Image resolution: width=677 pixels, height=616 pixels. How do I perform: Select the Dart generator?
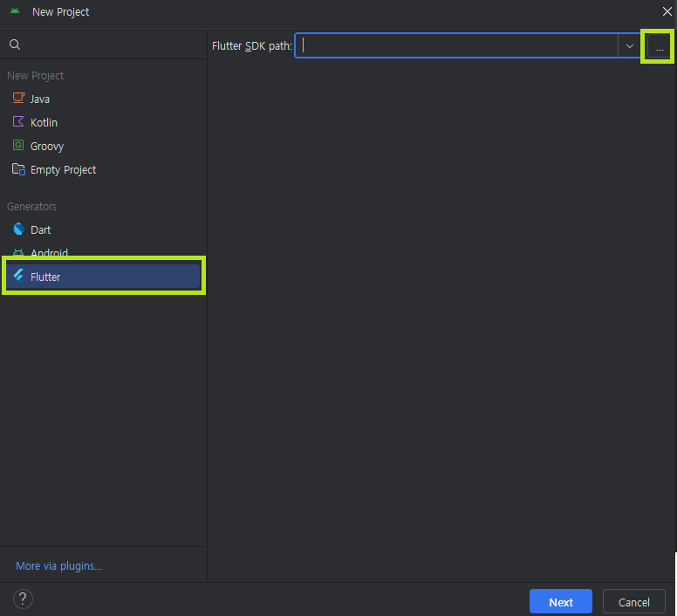pos(103,229)
